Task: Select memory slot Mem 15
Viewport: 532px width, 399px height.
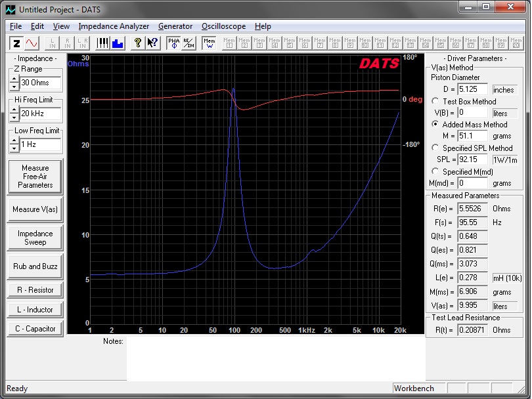Action: click(441, 43)
